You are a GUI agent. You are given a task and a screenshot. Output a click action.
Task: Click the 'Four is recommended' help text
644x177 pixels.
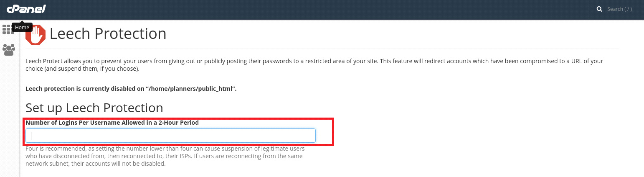pyautogui.click(x=165, y=149)
